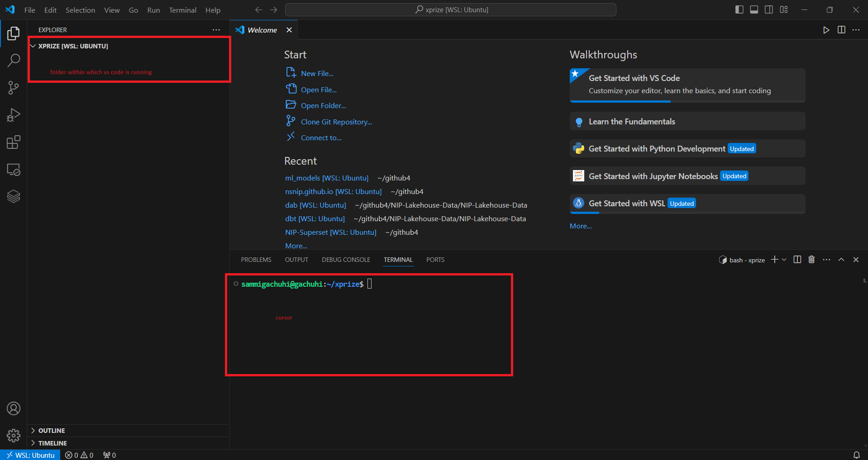Open Get Started with VS Code walkthrough

[687, 85]
